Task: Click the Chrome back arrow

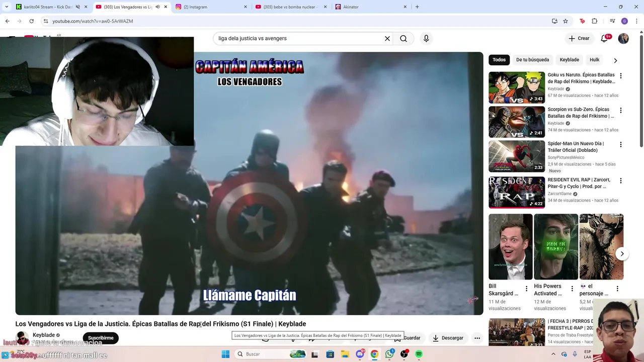Action: 7,21
